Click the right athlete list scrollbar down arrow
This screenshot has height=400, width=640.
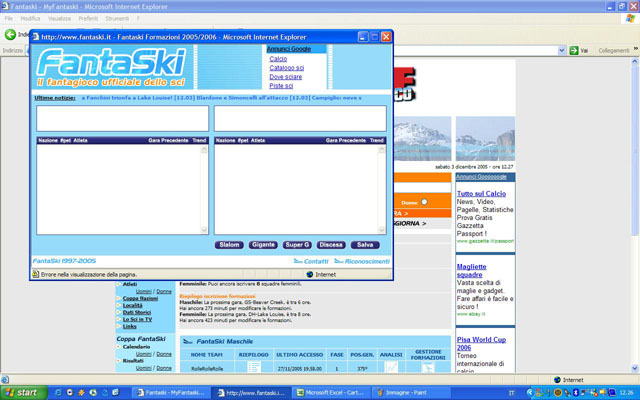(382, 230)
